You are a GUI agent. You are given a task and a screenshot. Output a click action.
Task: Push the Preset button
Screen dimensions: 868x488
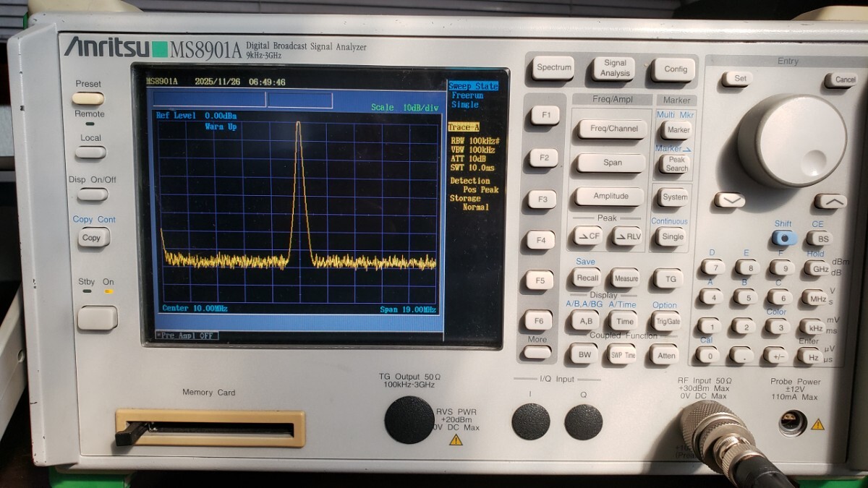[x=88, y=98]
